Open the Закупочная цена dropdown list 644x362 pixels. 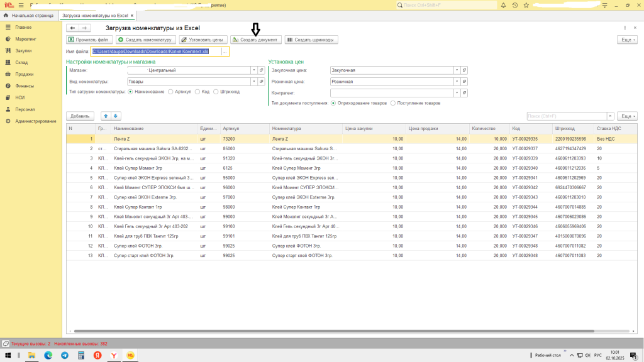(x=457, y=70)
